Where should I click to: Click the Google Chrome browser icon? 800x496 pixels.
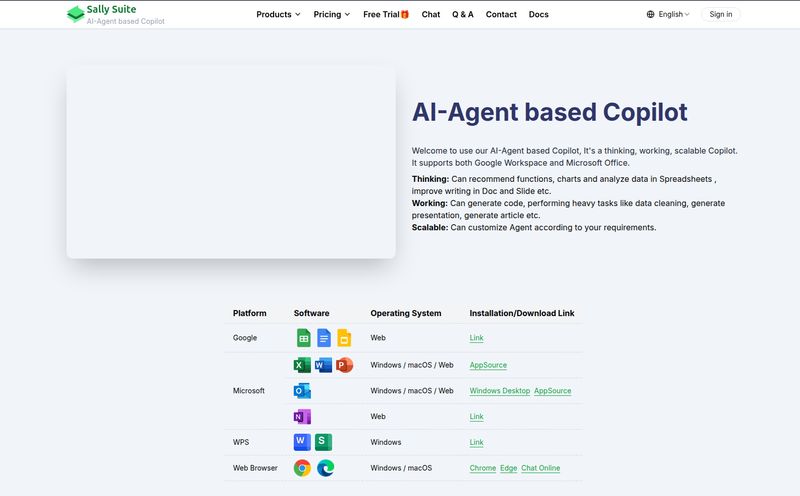[302, 468]
